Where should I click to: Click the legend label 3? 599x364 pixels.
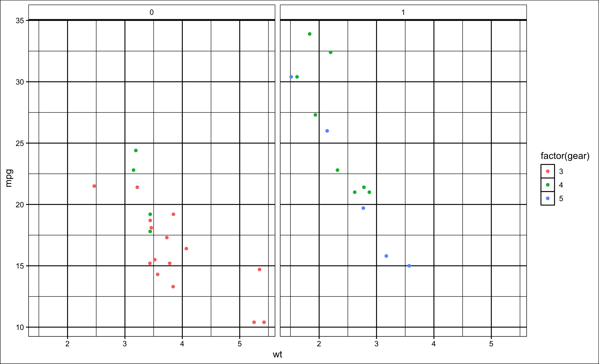561,172
